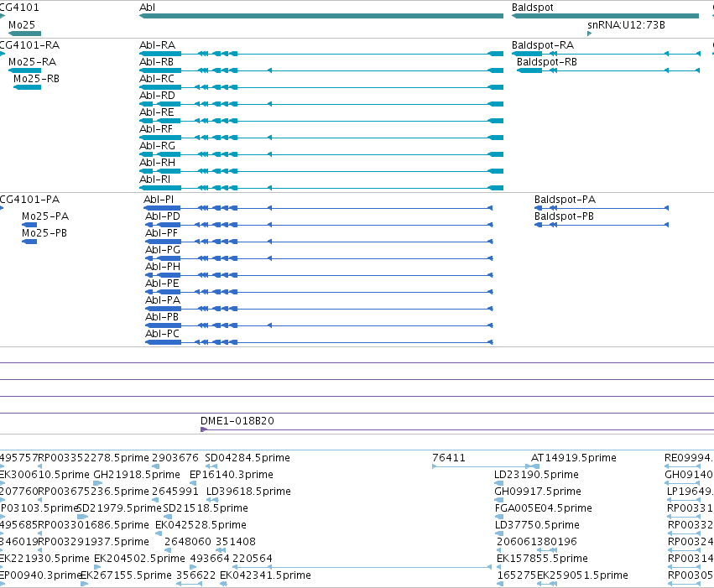Select the DME1-018B20 clone label

[x=237, y=421]
